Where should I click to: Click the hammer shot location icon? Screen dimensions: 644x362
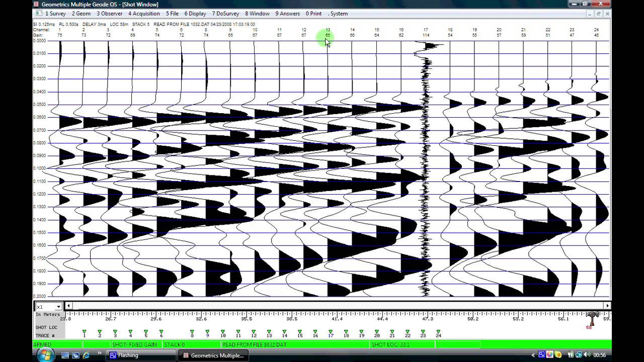click(591, 318)
